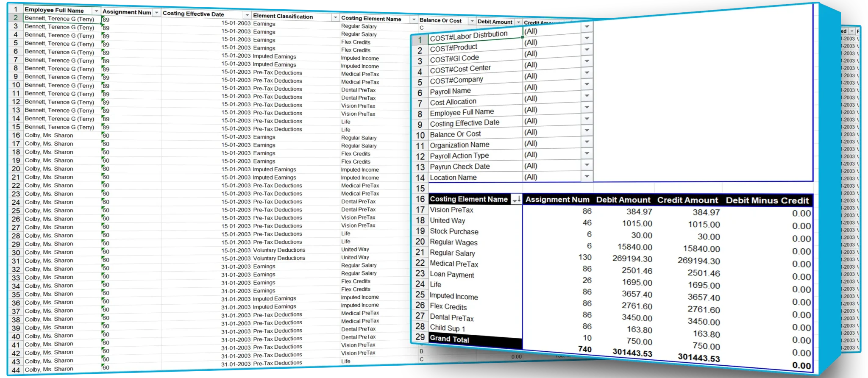Click the Balance Or Cost filter arrow

coord(472,21)
